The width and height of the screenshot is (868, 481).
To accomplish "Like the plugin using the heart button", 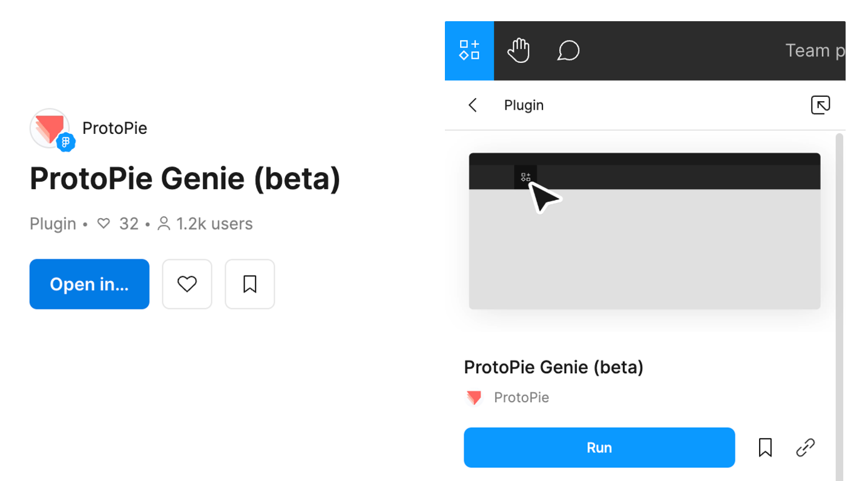I will pyautogui.click(x=187, y=284).
